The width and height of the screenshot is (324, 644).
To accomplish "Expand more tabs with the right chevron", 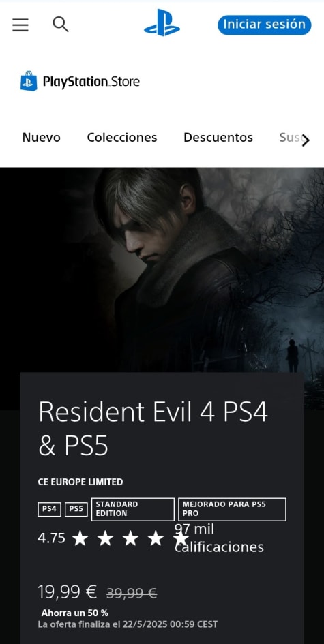I will [306, 140].
